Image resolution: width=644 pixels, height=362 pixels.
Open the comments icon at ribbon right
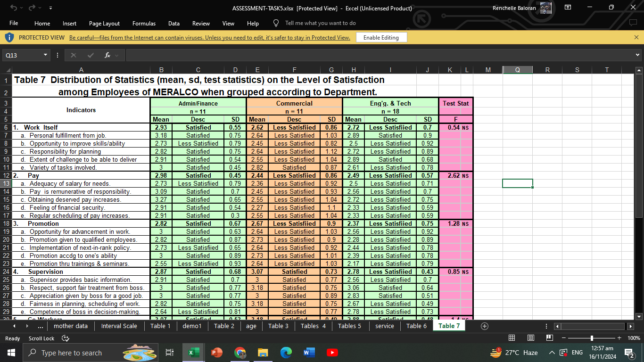(x=633, y=23)
